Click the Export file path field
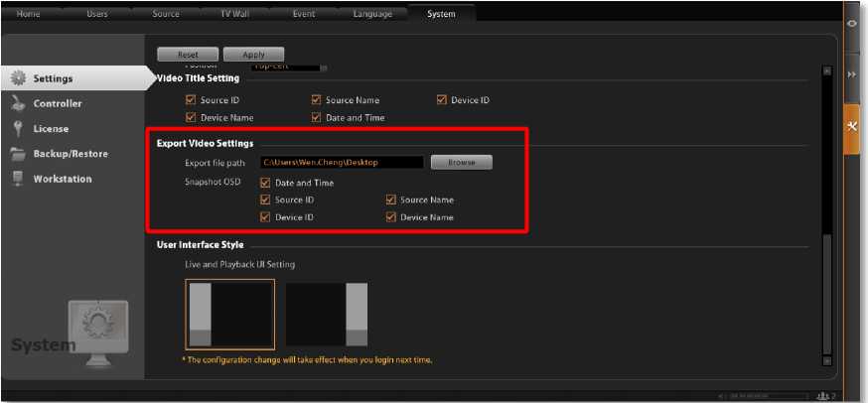 click(341, 162)
